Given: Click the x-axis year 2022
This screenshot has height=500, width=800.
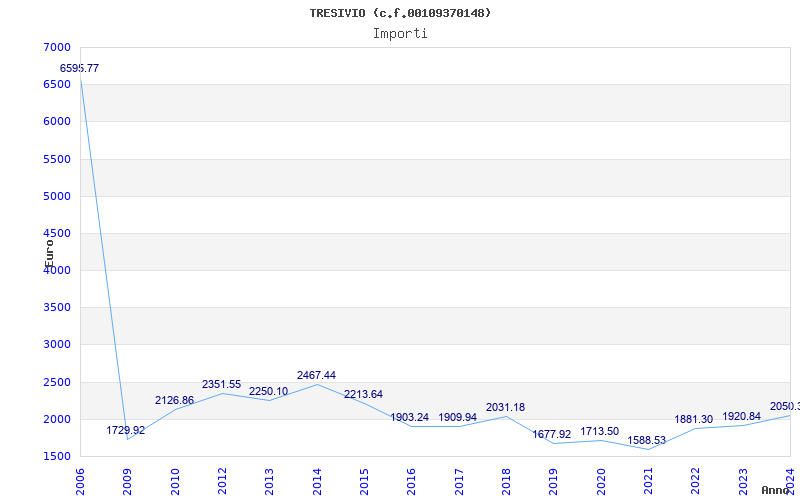Looking at the screenshot, I should tap(695, 482).
